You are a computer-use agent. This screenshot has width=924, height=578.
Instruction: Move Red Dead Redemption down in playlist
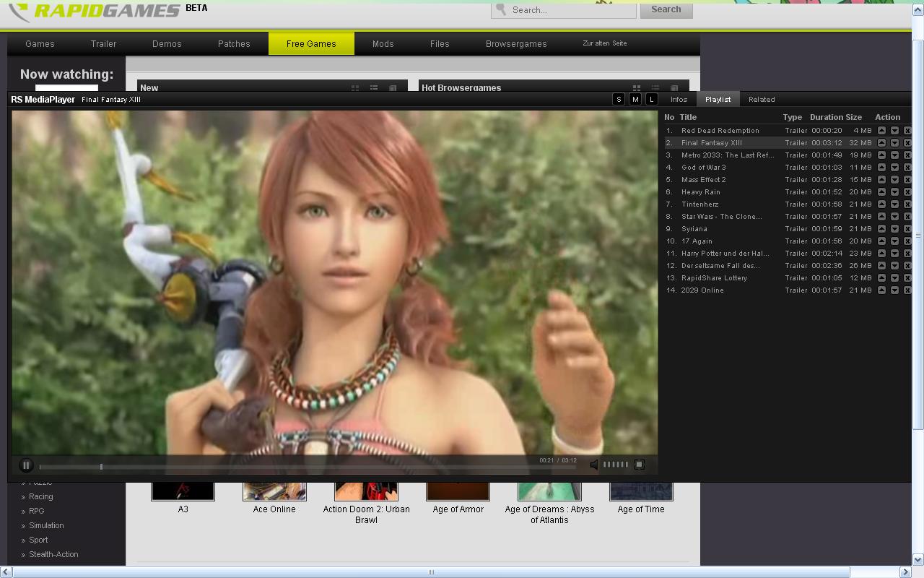click(x=894, y=131)
